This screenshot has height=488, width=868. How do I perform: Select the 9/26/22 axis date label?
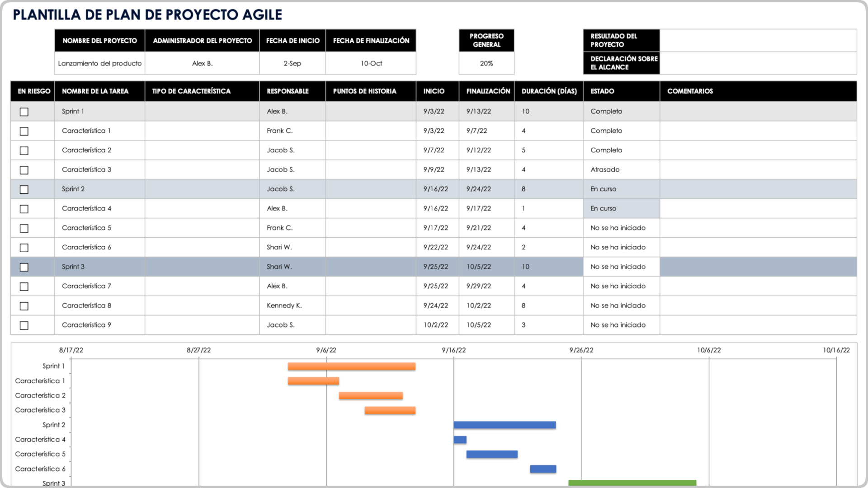tap(581, 350)
